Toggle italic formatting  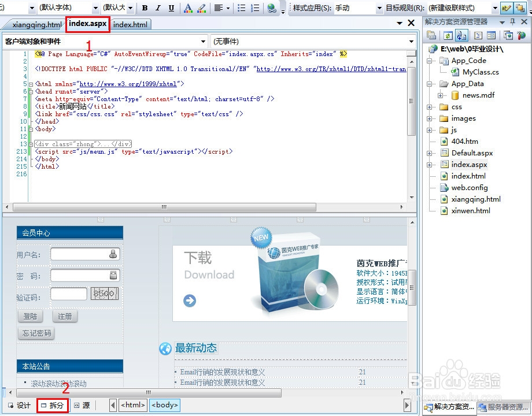158,8
